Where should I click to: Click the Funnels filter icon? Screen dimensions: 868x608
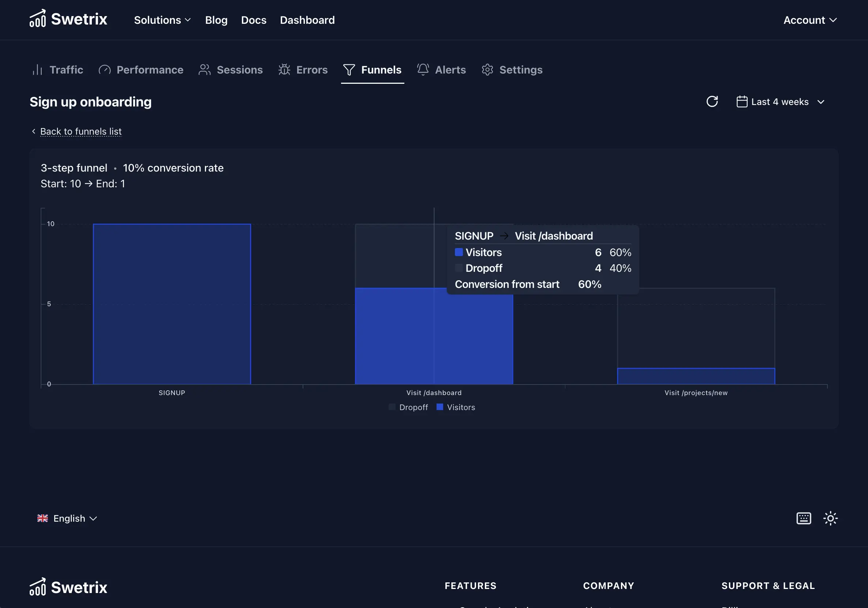tap(349, 70)
